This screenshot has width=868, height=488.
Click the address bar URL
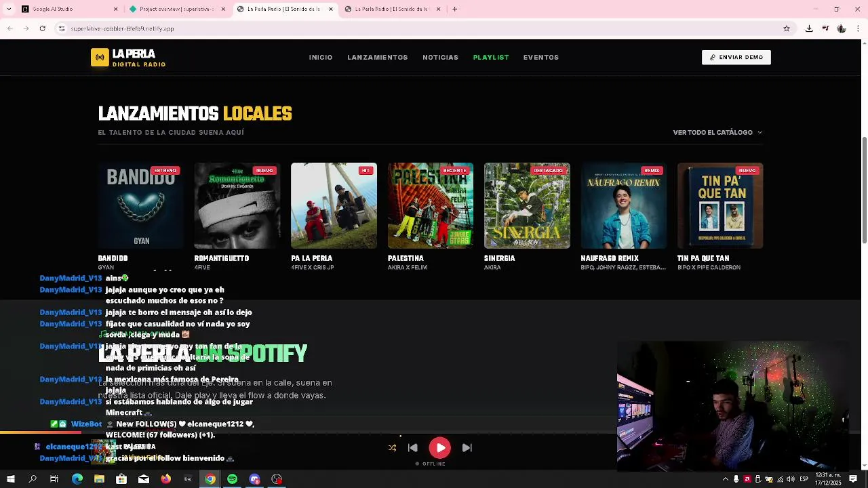[x=123, y=28]
